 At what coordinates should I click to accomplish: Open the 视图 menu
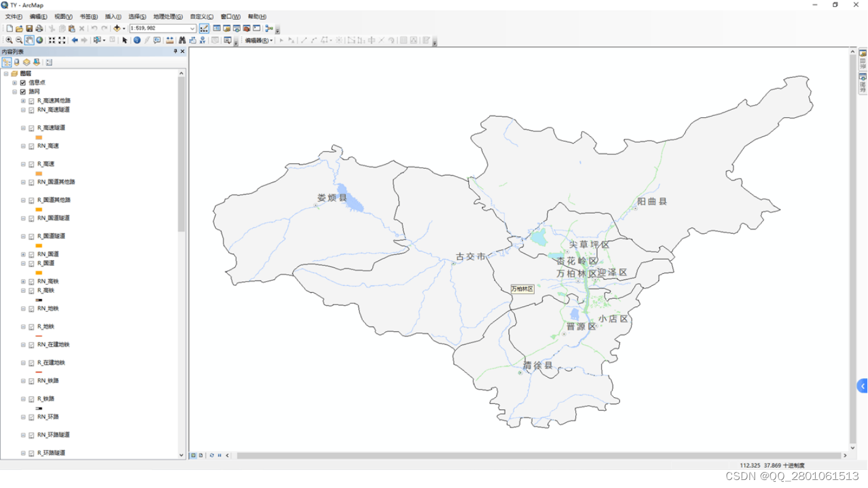pyautogui.click(x=63, y=17)
